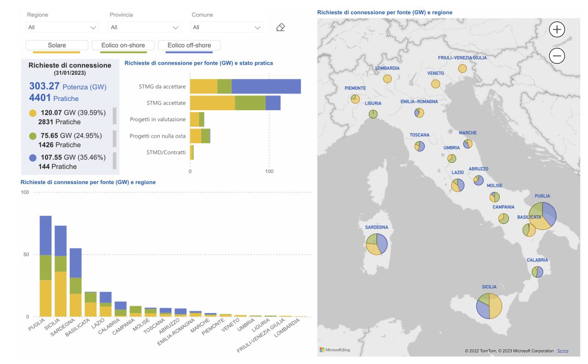Click the blue off-shore wind legend dot

coord(33,157)
